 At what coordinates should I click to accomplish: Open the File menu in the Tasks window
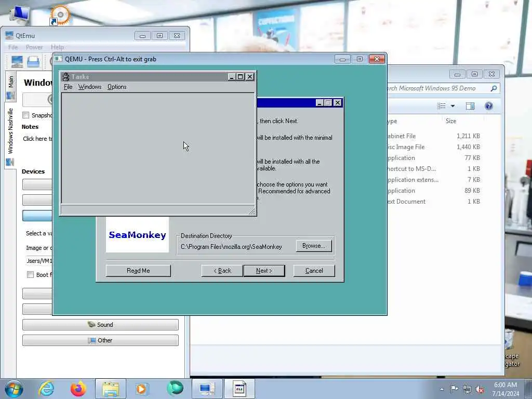[x=68, y=87]
